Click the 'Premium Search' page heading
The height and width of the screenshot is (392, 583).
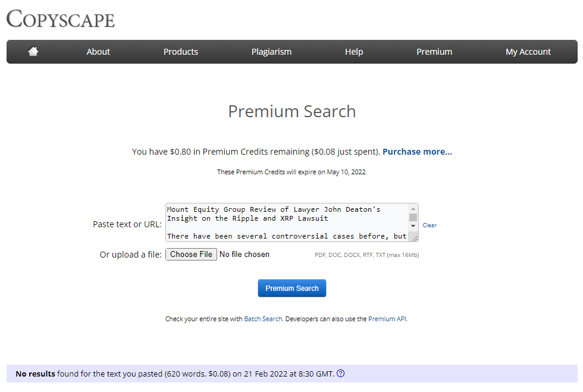(x=292, y=112)
